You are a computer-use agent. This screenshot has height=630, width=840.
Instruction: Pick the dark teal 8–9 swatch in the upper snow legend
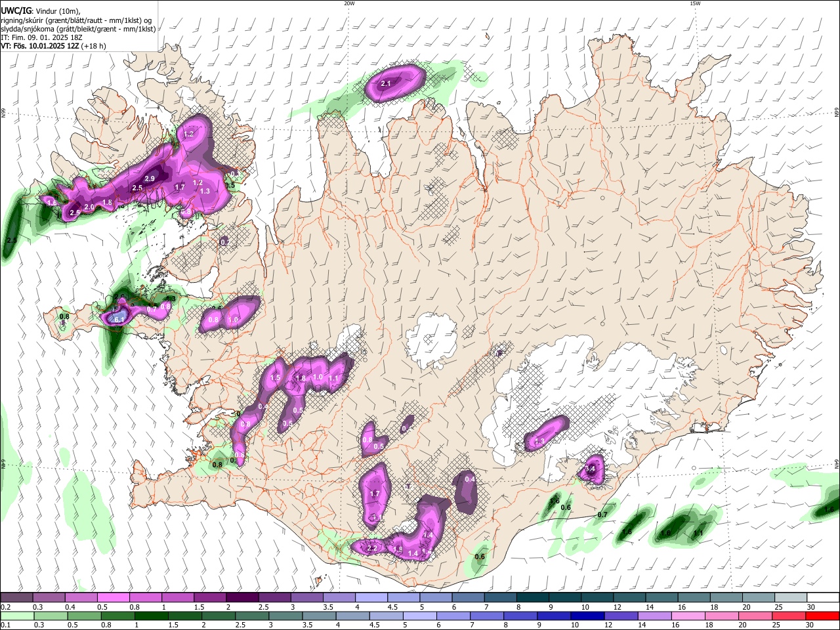[x=532, y=597]
